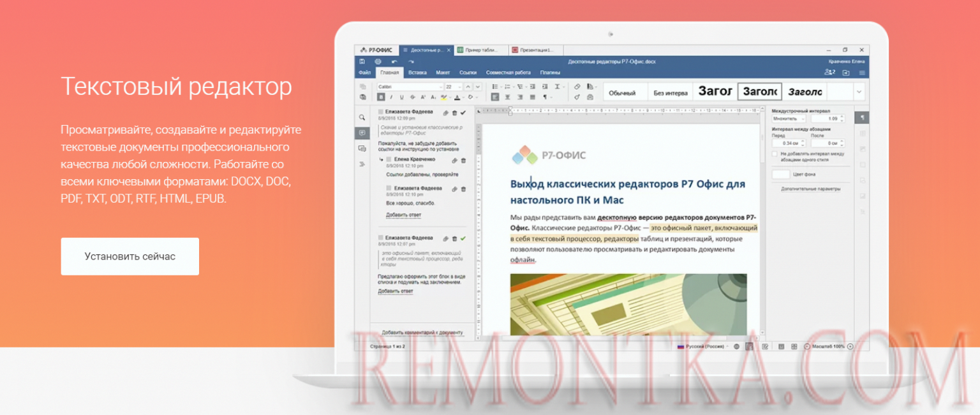Screen dimensions: 980x415
Task: Open the Chat icon in the left sidebar
Action: pos(362,149)
